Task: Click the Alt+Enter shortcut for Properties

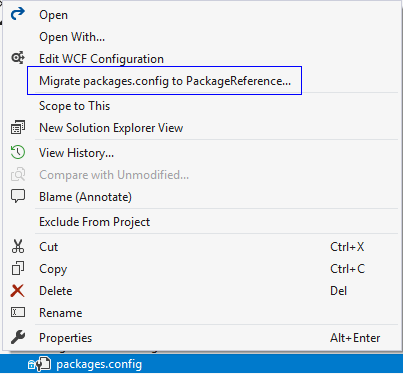Action: pyautogui.click(x=355, y=338)
